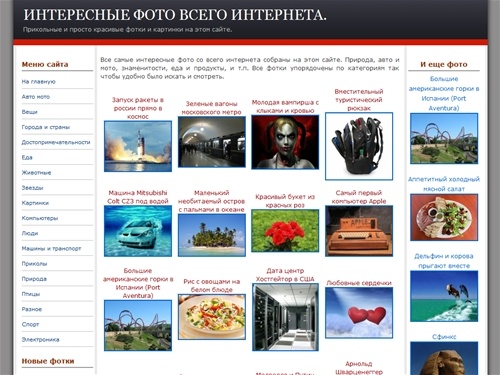
Task: Click the underwater Mitsubishi Colt thumbnail
Action: 138,231
